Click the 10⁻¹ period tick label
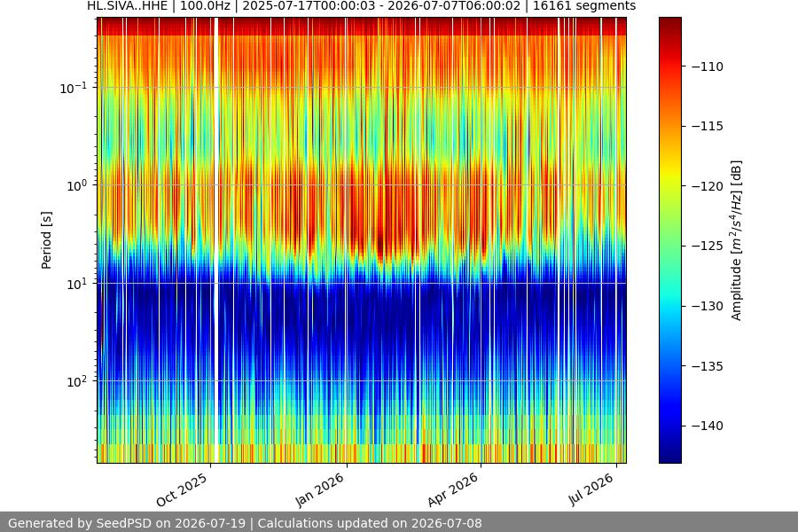Screen dimensions: 798x532 [x=74, y=88]
